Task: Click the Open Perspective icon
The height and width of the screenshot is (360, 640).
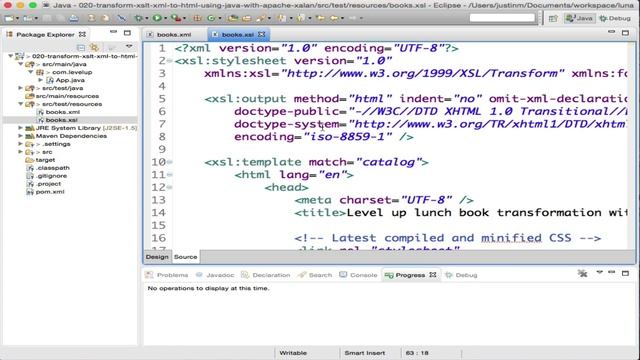Action: (553, 18)
